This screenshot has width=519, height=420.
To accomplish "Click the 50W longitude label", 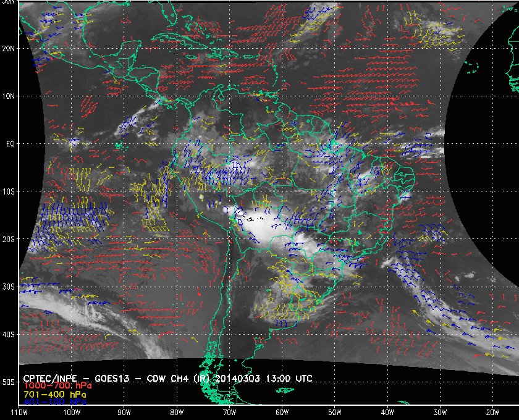I will point(335,413).
